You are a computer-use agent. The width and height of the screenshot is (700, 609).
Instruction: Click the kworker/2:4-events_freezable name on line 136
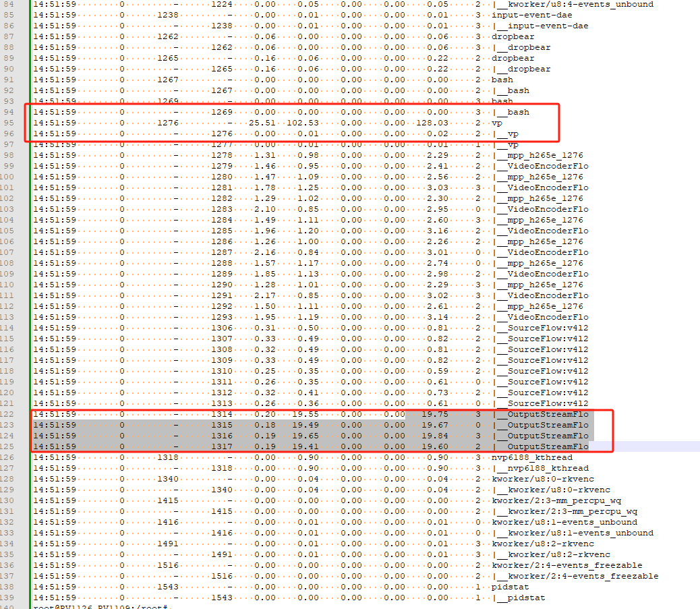(567, 565)
